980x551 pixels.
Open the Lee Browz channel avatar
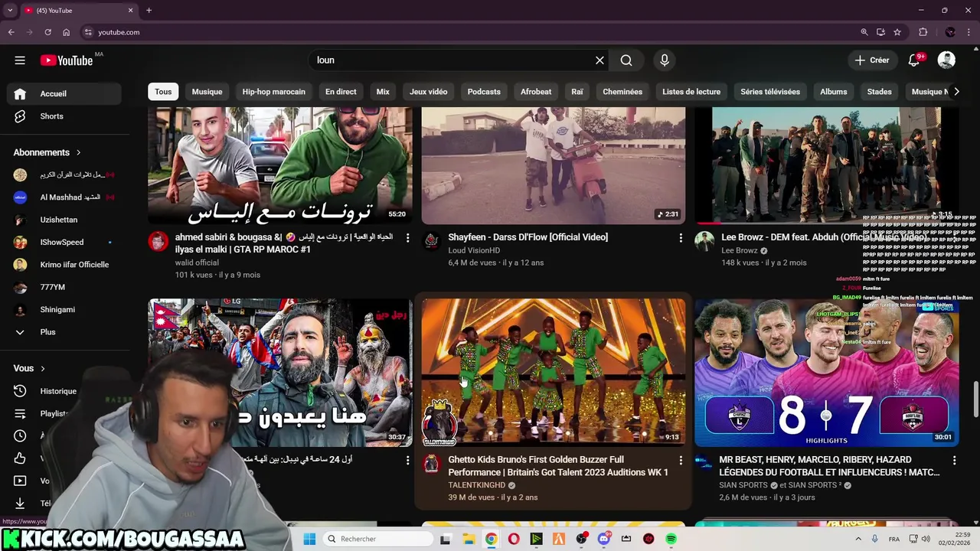[x=704, y=242]
